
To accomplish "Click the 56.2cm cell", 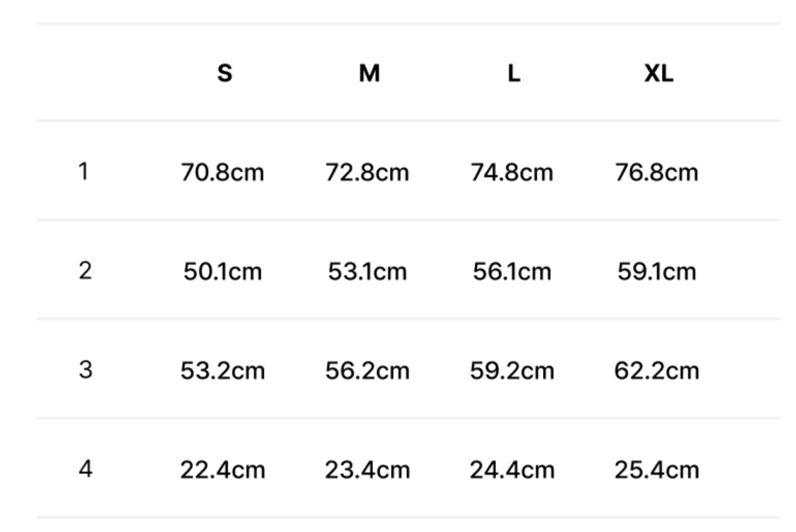I will (x=367, y=371).
